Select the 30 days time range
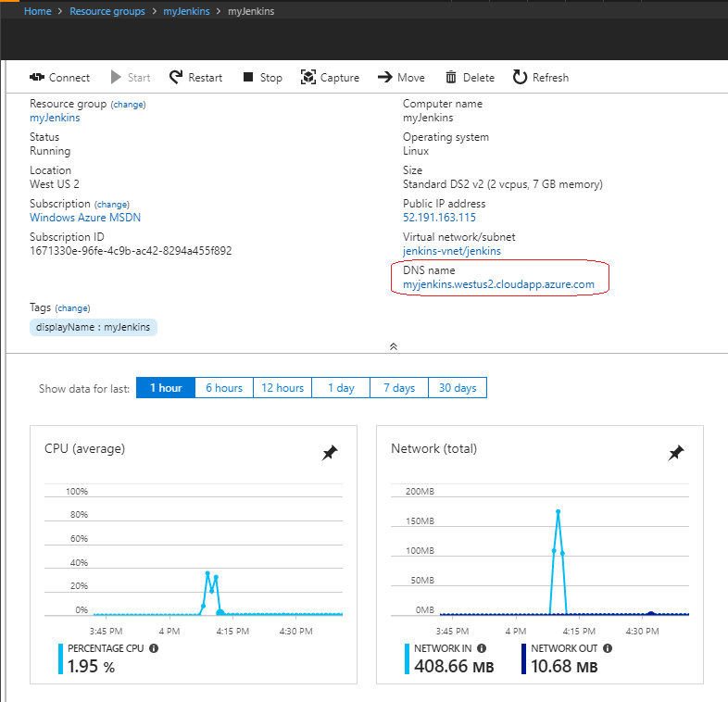The image size is (728, 702). pos(458,388)
